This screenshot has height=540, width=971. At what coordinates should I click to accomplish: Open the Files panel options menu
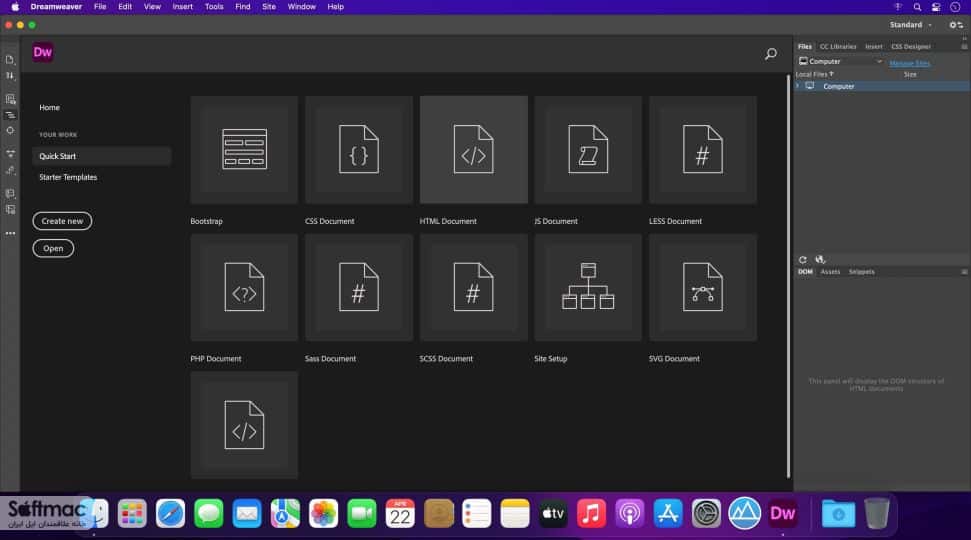964,46
